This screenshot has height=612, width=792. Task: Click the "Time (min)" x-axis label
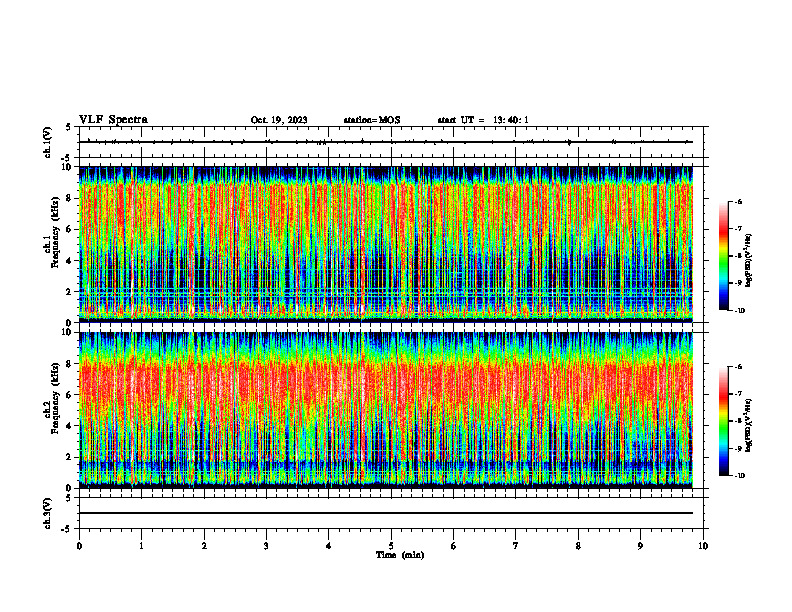point(400,555)
